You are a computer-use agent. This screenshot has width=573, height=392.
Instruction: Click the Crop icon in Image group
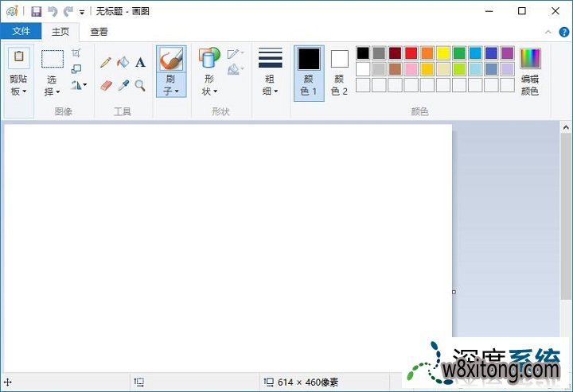coord(76,53)
